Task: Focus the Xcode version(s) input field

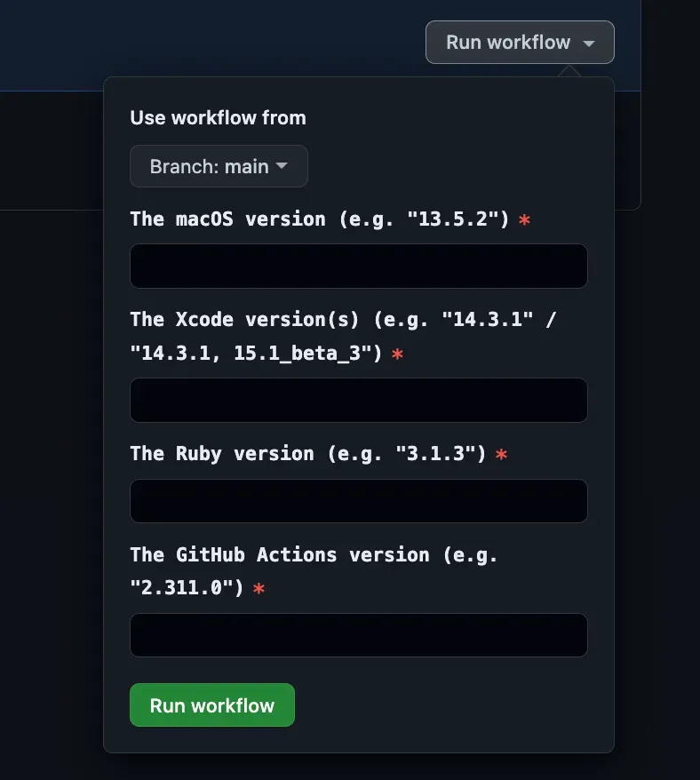Action: point(359,401)
